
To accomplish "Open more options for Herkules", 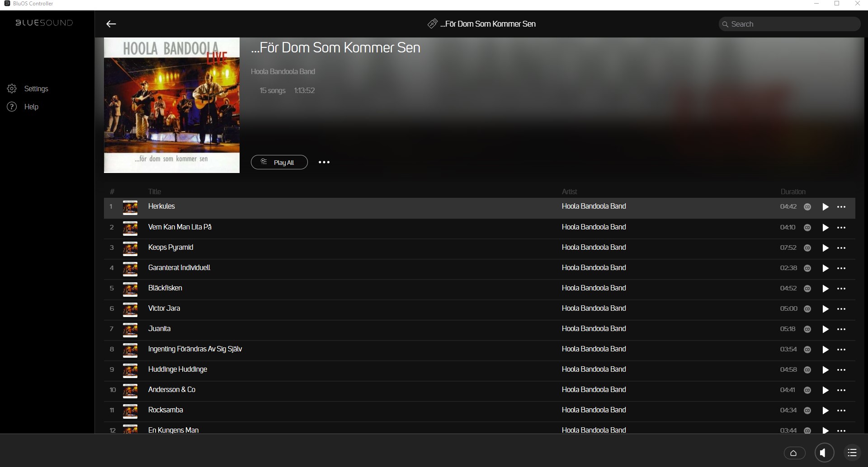I will (x=841, y=207).
